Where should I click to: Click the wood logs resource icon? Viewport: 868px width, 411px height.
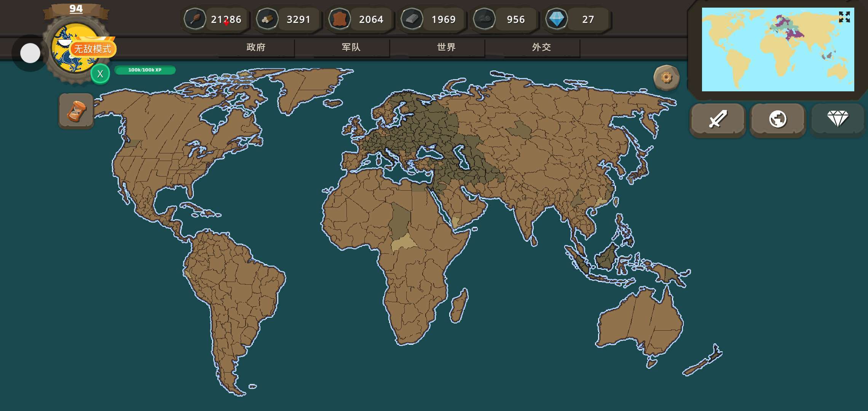267,19
